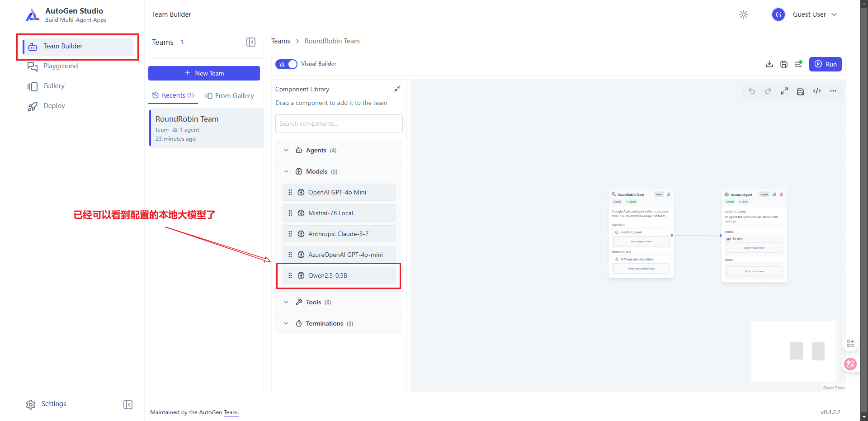
Task: Open the canvas more options menu
Action: coord(833,91)
